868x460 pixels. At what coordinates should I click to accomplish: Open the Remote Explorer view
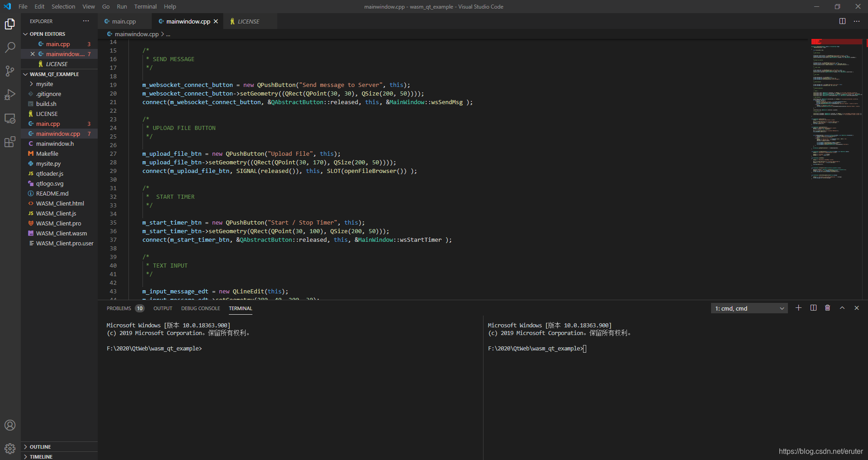[x=10, y=119]
